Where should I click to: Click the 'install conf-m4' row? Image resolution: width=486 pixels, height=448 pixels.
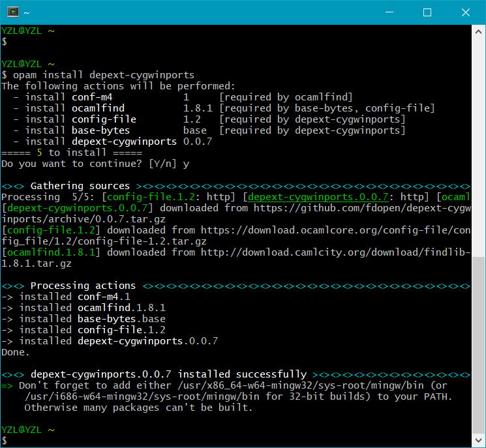coord(183,97)
